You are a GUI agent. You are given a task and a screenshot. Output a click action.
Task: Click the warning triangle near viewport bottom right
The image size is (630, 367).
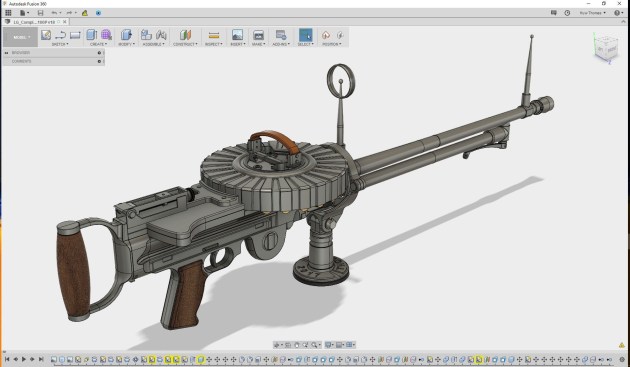pyautogui.click(x=622, y=345)
